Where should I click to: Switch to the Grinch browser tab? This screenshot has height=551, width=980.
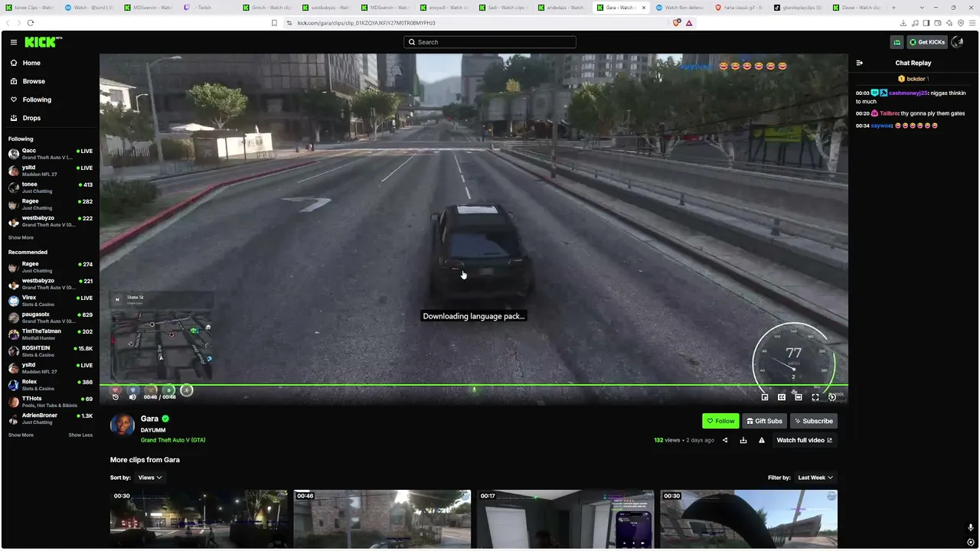click(268, 8)
